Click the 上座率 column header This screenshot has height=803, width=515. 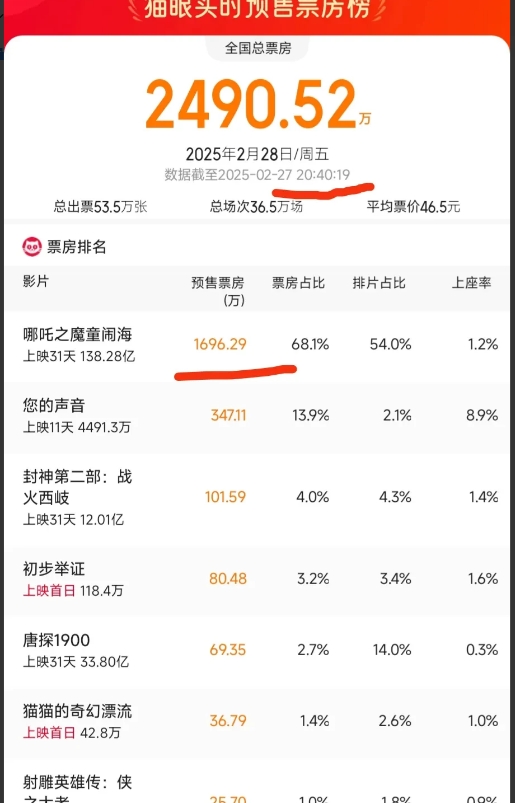(x=471, y=283)
